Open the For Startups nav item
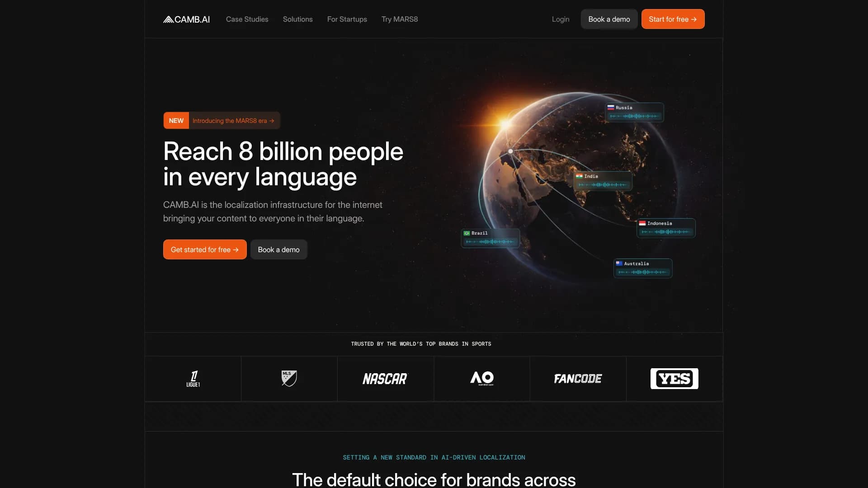This screenshot has width=868, height=488. pyautogui.click(x=347, y=19)
